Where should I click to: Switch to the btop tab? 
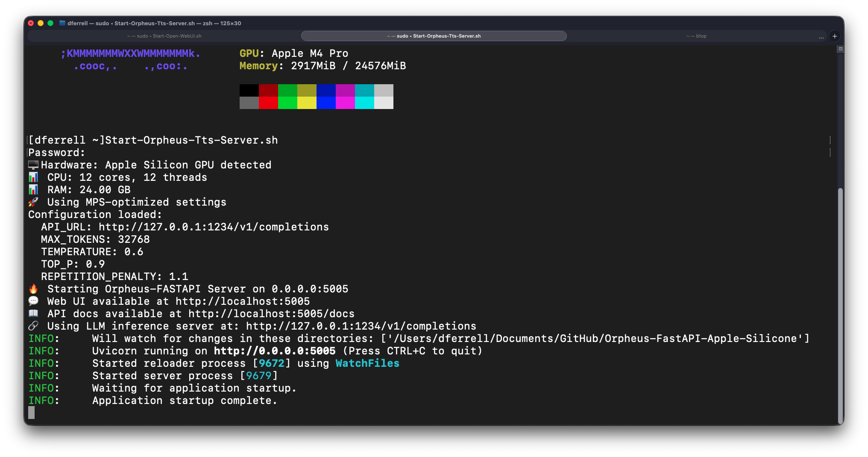point(696,36)
